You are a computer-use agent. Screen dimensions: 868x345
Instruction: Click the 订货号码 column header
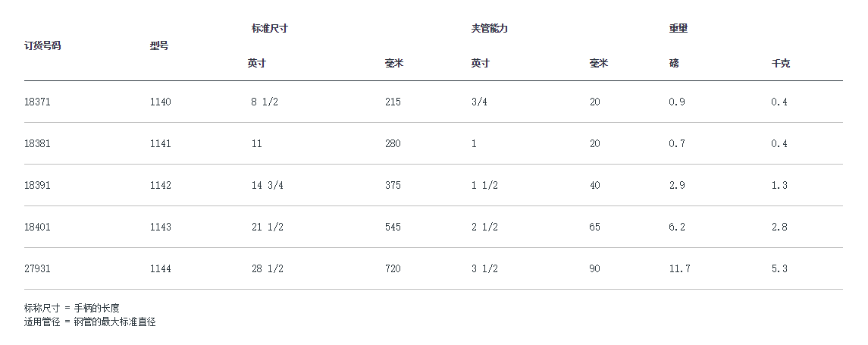pos(42,45)
